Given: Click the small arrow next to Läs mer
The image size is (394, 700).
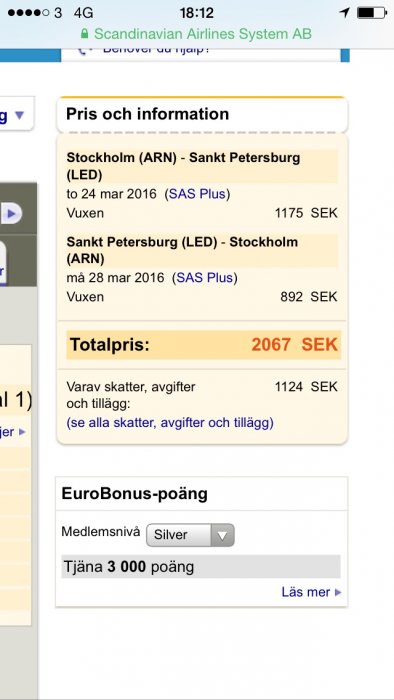Looking at the screenshot, I should (x=338, y=592).
